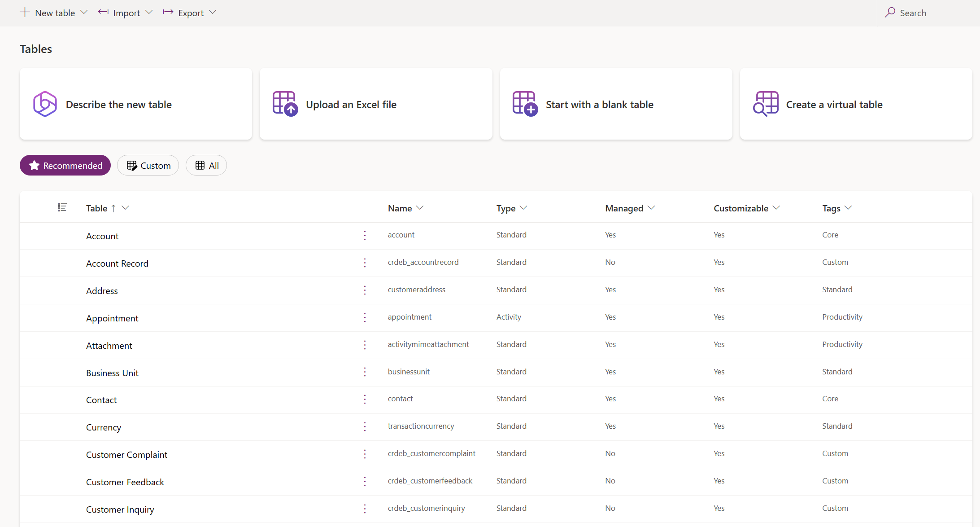Click the three-dot menu icon for Currency
Viewport: 980px width, 527px height.
pyautogui.click(x=365, y=426)
